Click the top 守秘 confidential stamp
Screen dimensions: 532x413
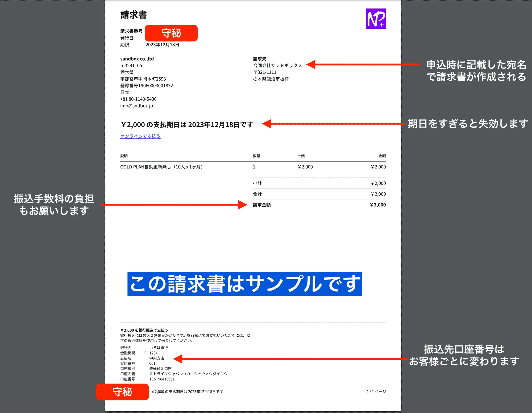click(x=171, y=33)
